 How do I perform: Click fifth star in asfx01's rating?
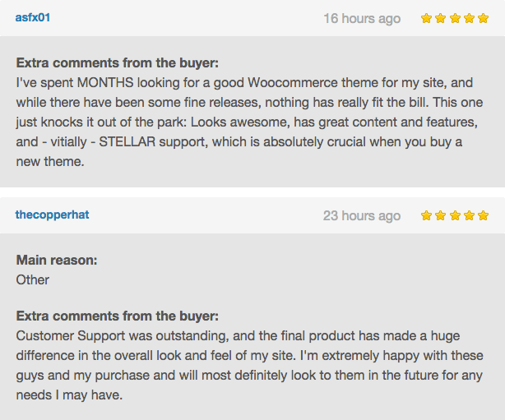[x=483, y=18]
